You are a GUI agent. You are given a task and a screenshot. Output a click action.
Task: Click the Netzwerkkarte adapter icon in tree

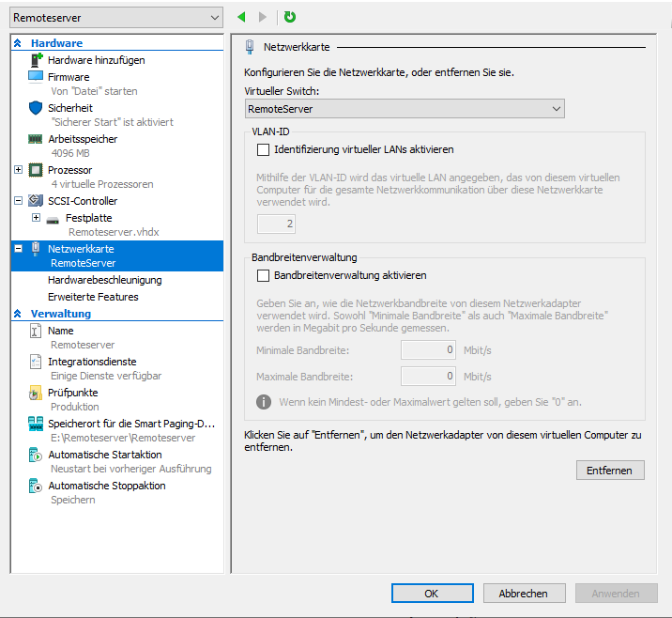pyautogui.click(x=36, y=249)
